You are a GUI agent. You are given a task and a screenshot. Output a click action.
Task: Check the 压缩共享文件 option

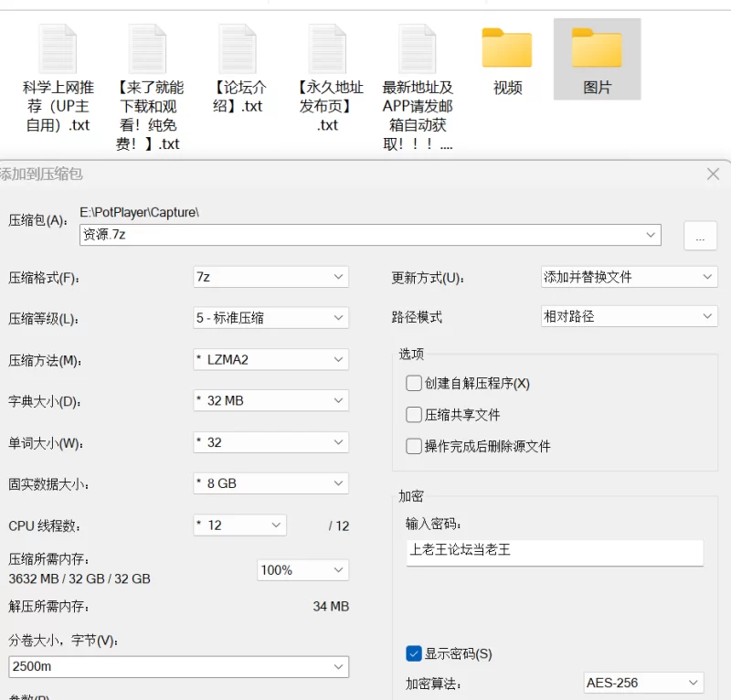414,414
